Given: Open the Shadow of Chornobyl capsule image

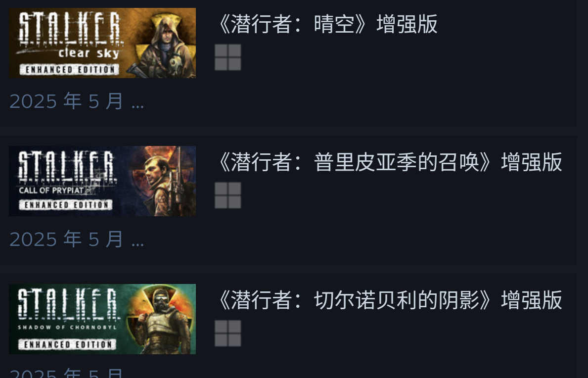Looking at the screenshot, I should pyautogui.click(x=102, y=319).
